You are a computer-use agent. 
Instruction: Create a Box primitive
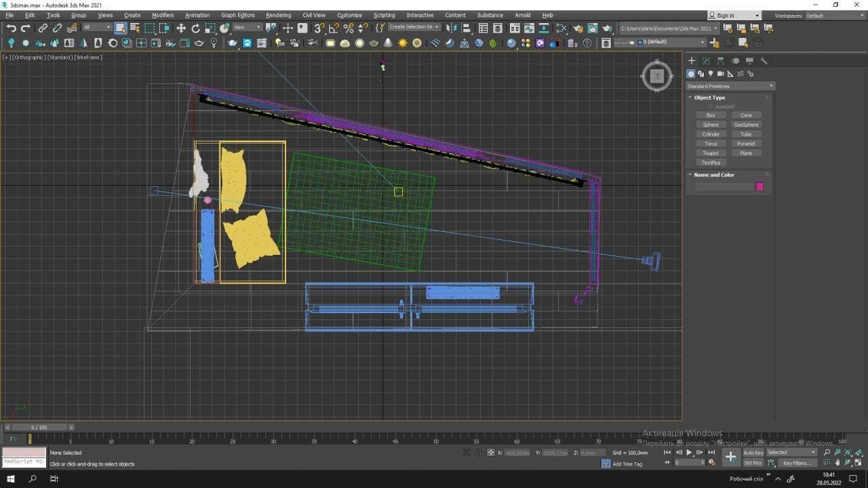pyautogui.click(x=711, y=115)
